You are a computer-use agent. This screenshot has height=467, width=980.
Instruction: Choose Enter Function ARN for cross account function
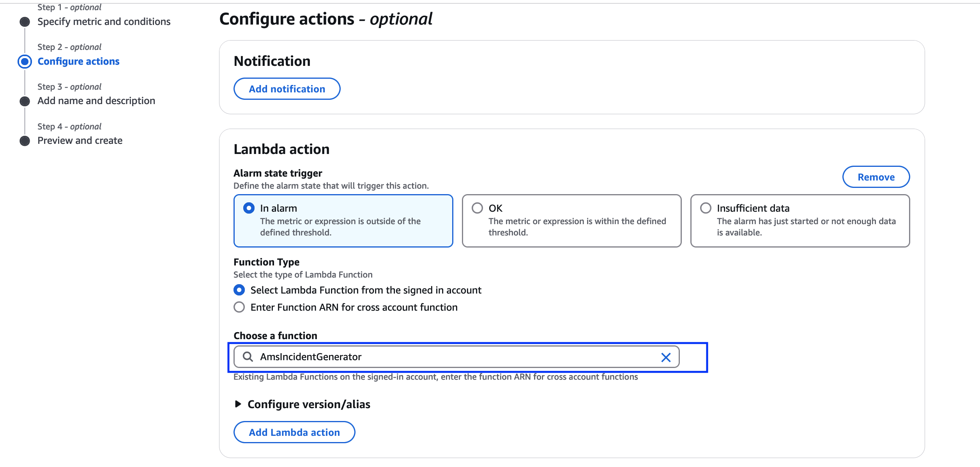pos(239,307)
